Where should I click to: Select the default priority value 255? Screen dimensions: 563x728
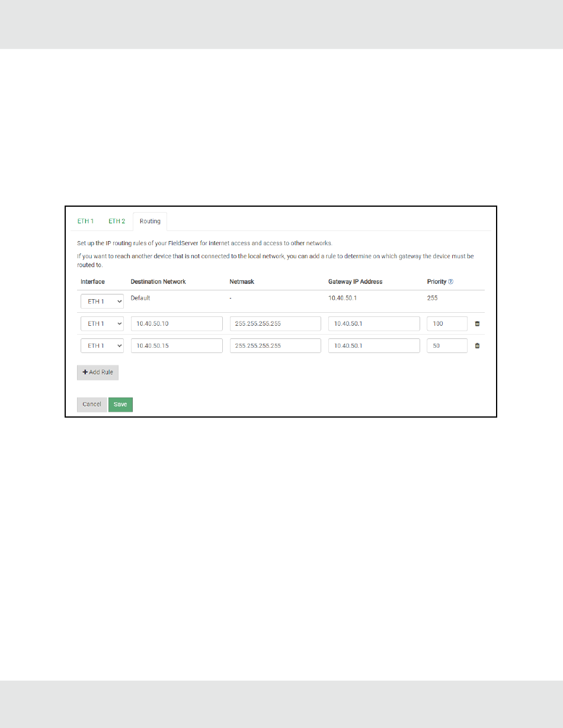pyautogui.click(x=433, y=298)
